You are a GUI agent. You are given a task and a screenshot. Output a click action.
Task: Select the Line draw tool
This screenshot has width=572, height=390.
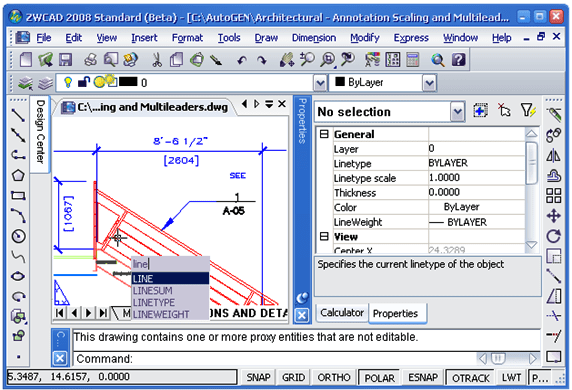coord(18,115)
